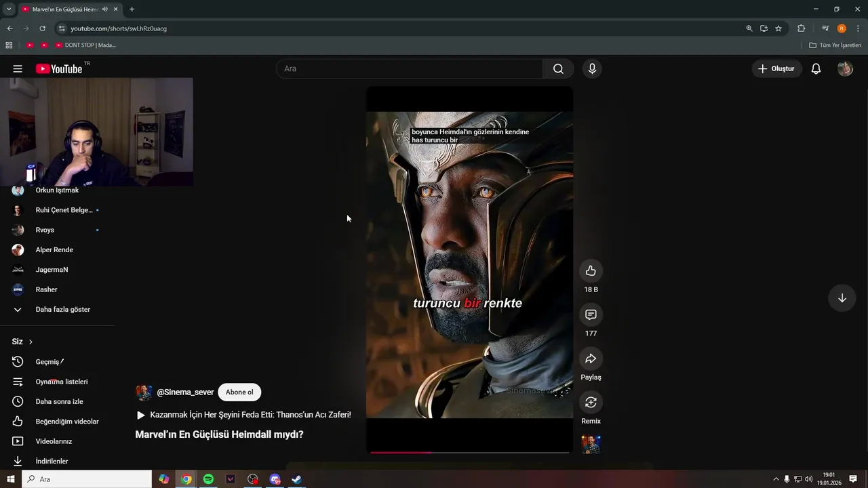
Task: Open Chrome extensions puzzle icon
Action: (x=801, y=28)
